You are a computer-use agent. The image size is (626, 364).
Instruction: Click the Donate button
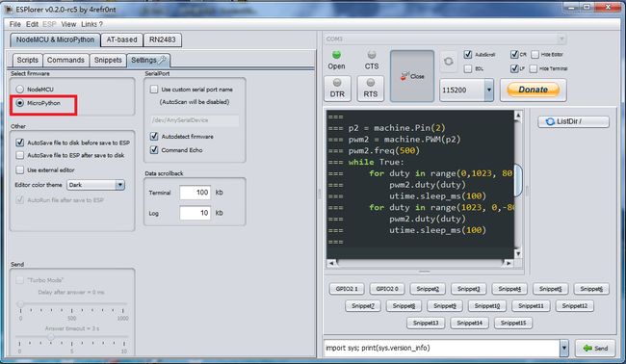[x=533, y=90]
